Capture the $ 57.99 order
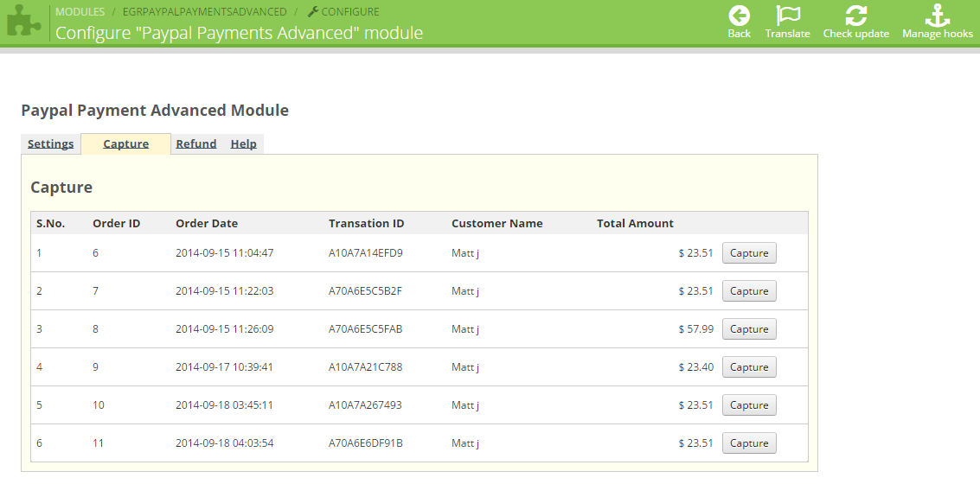 point(749,329)
